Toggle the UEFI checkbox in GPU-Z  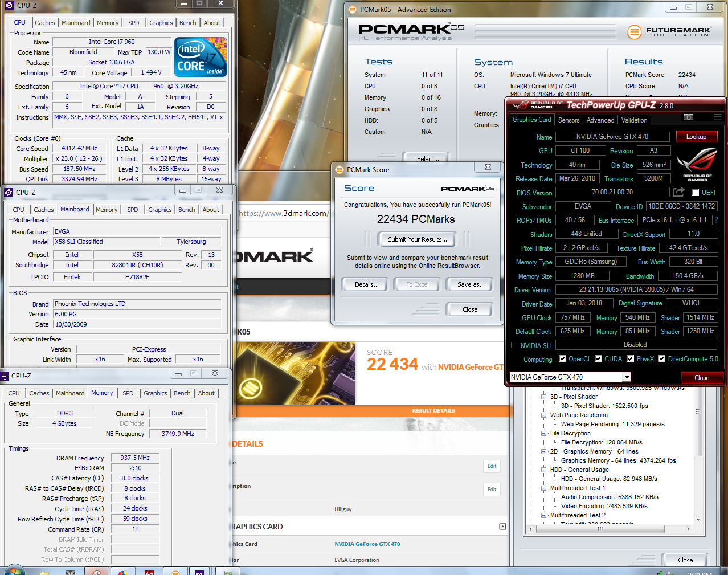coord(695,193)
